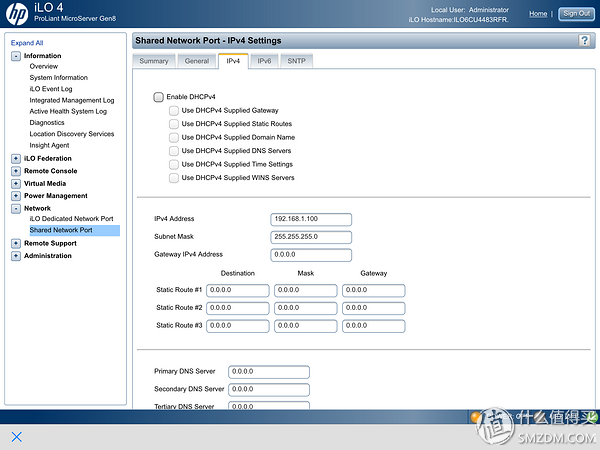The width and height of the screenshot is (600, 450).
Task: Expand the Virtual Media section
Action: 16,183
